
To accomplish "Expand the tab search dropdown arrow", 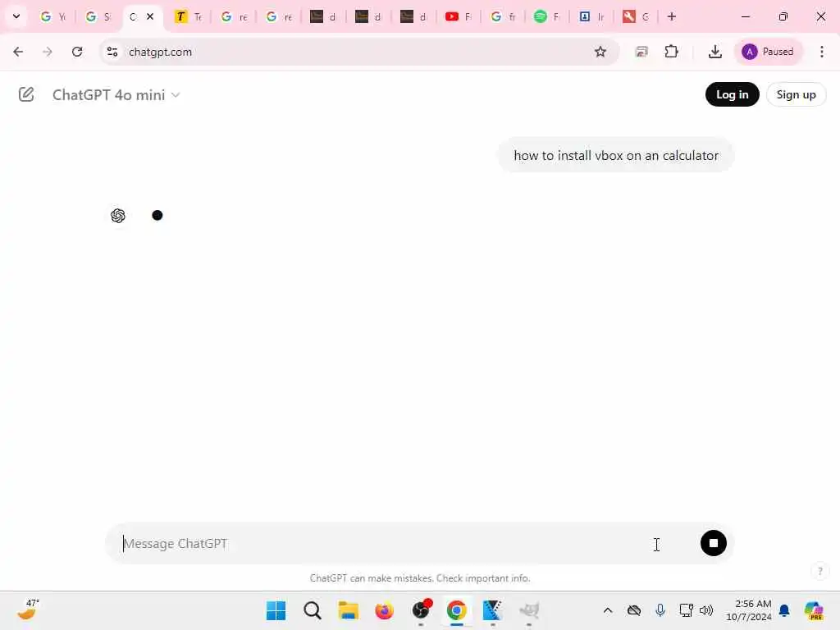I will click(16, 16).
